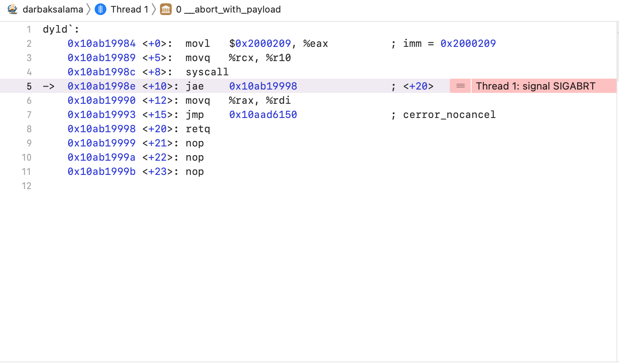Click the instruction pointer arrow on line 5

49,86
